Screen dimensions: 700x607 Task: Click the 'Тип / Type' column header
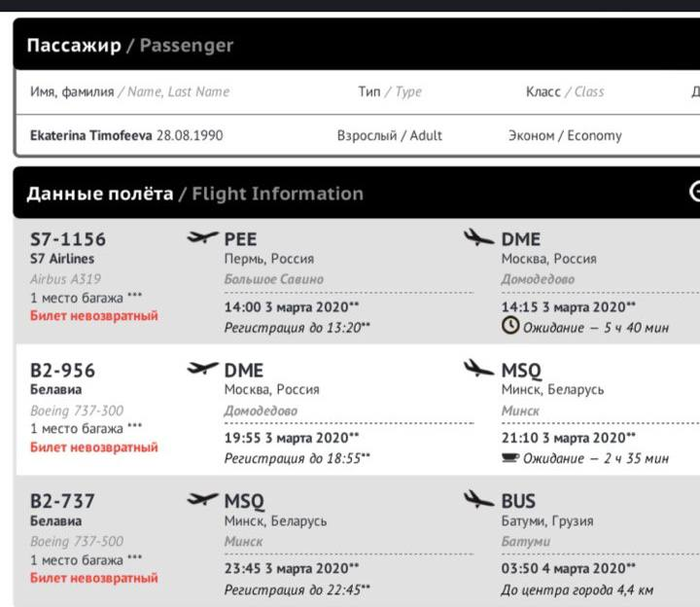[x=389, y=92]
